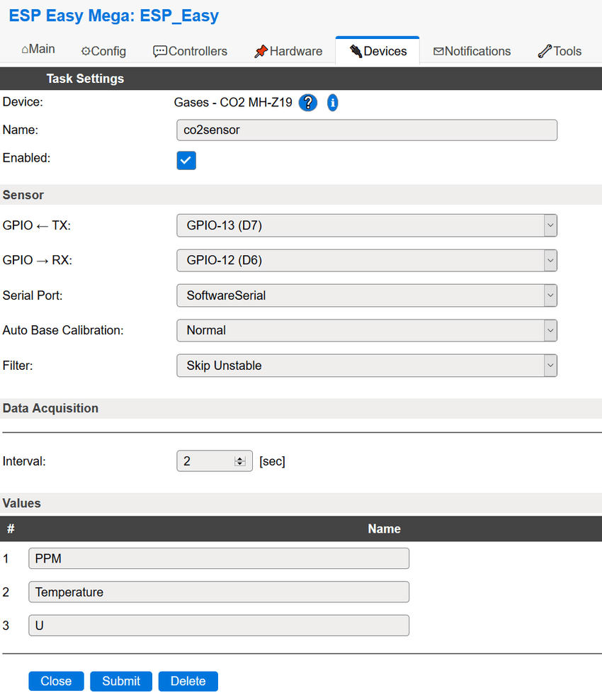Open the Main tab
The height and width of the screenshot is (700, 602).
tap(38, 49)
